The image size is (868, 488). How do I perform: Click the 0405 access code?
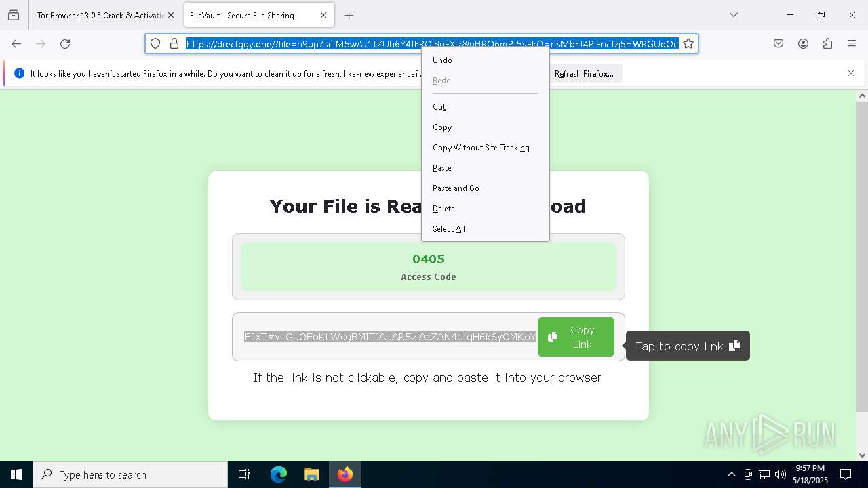[x=429, y=259]
